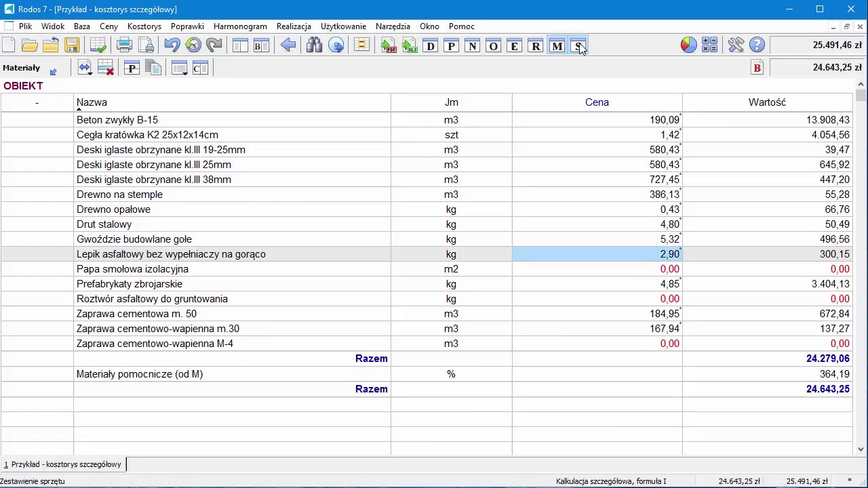Click the Cena column header

click(x=597, y=102)
